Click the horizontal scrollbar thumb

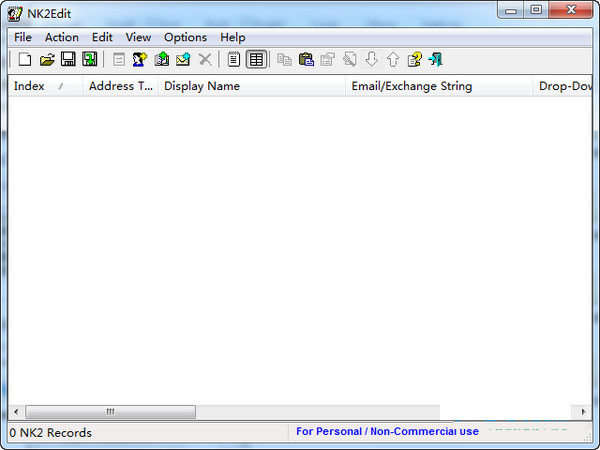[111, 412]
